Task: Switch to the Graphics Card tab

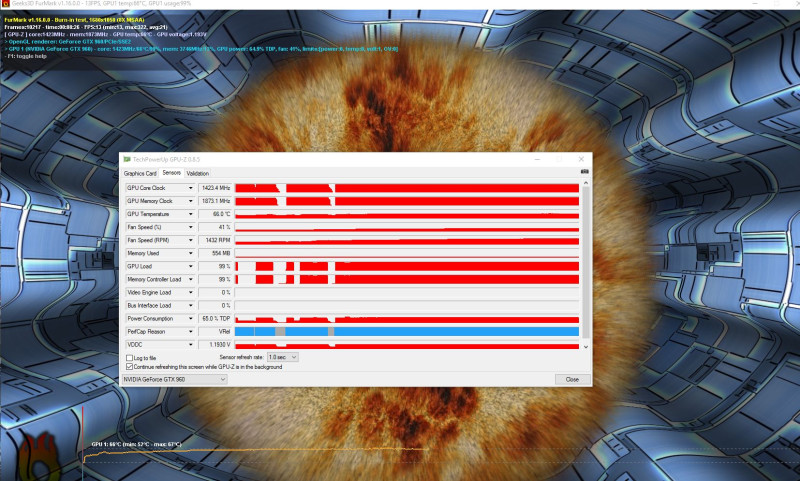Action: pyautogui.click(x=140, y=173)
